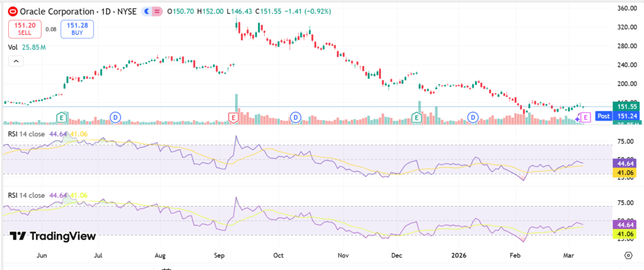This screenshot has width=644, height=270.
Task: Open the green earnings marker in December
Action: tap(416, 117)
